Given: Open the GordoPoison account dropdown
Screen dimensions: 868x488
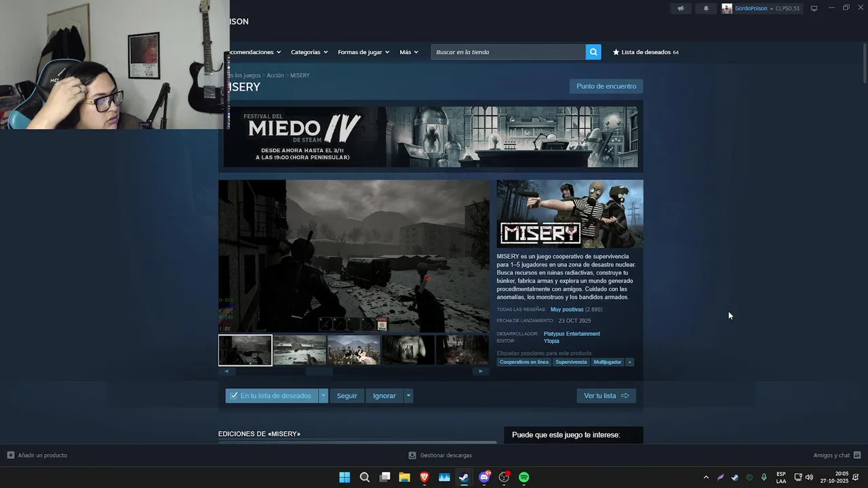Looking at the screenshot, I should coord(754,9).
